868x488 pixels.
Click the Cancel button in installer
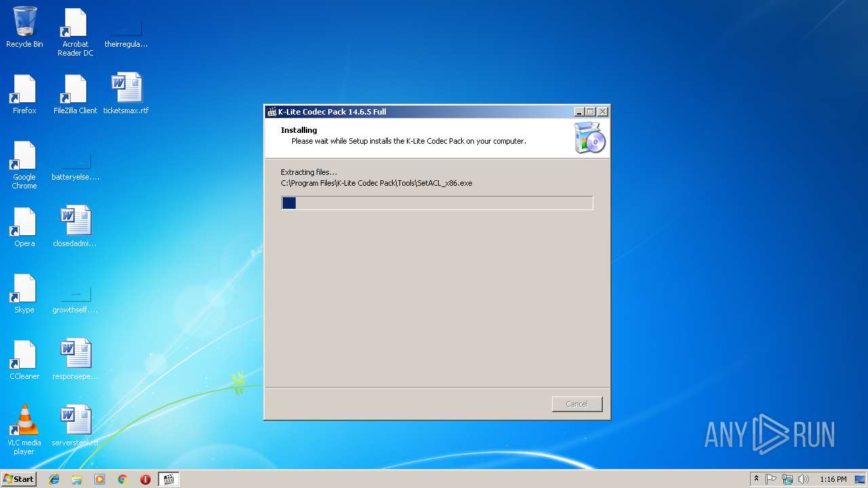coord(577,404)
